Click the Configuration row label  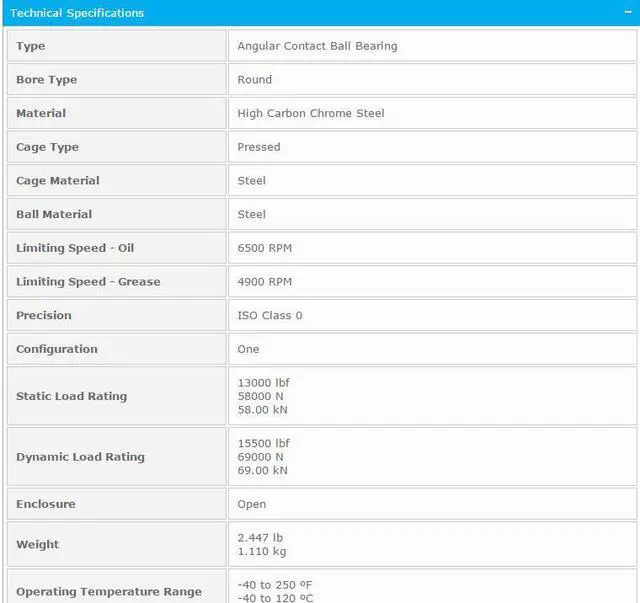tap(57, 349)
